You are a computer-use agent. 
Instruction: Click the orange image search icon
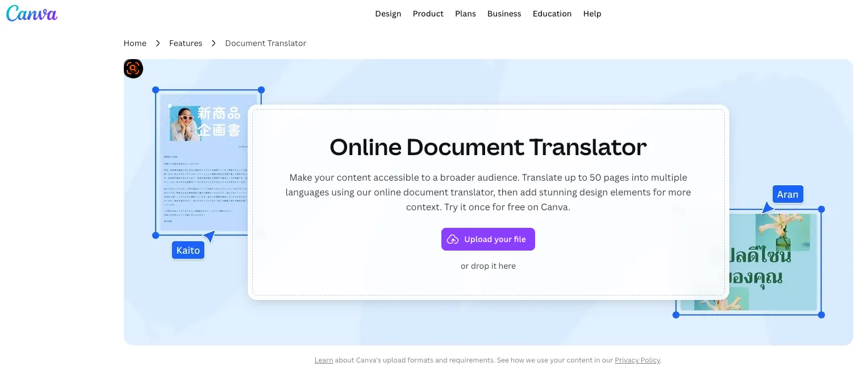click(133, 69)
